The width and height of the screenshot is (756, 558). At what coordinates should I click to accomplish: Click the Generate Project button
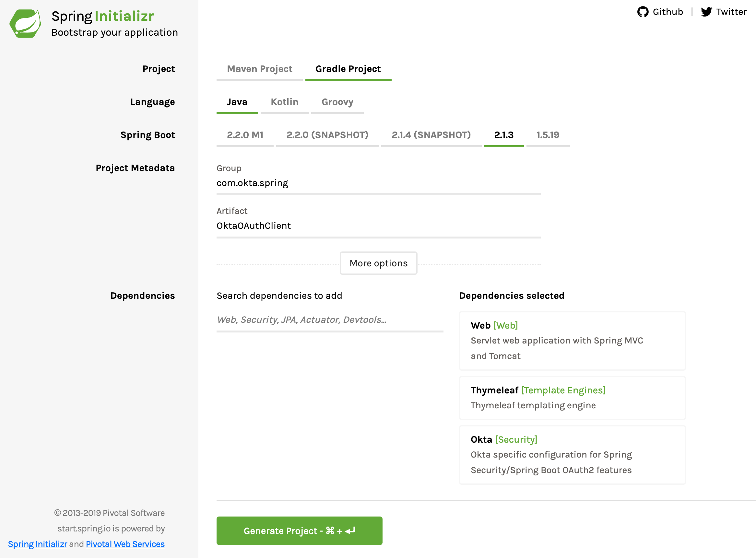point(299,531)
